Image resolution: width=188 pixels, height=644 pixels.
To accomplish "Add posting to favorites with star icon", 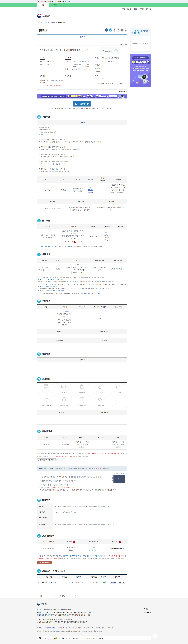I will coord(115,30).
